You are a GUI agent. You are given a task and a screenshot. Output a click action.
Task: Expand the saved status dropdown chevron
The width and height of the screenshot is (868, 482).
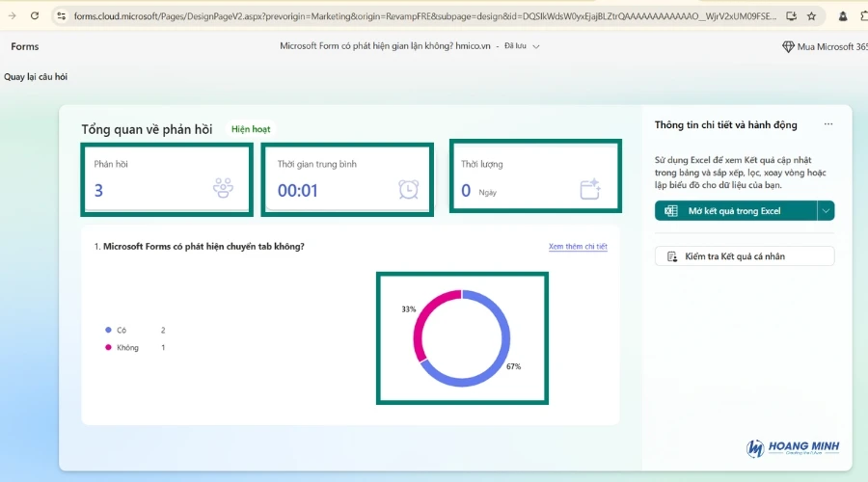(536, 46)
